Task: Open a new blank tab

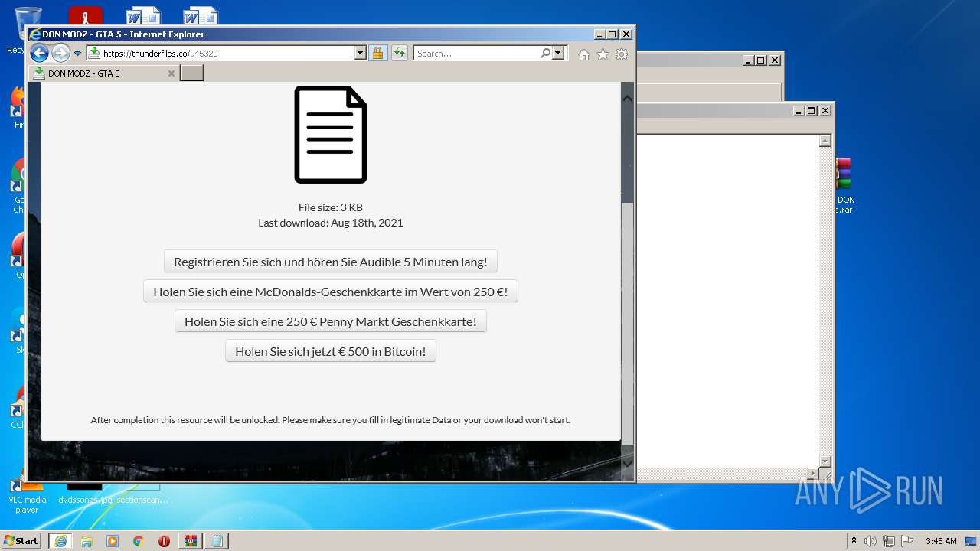Action: 191,73
